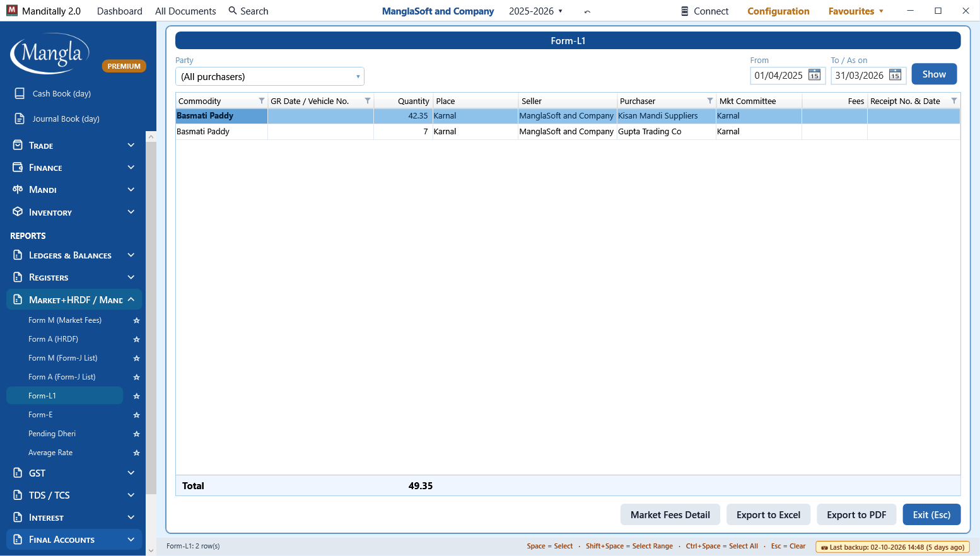Click the undo arrow icon in title bar
Screen dimensions: 980x556
point(587,11)
